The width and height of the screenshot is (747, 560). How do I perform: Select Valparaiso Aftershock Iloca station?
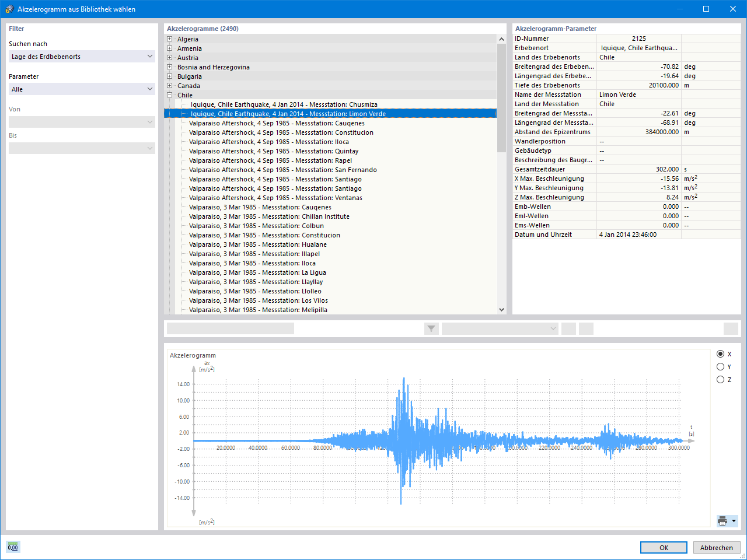click(268, 142)
